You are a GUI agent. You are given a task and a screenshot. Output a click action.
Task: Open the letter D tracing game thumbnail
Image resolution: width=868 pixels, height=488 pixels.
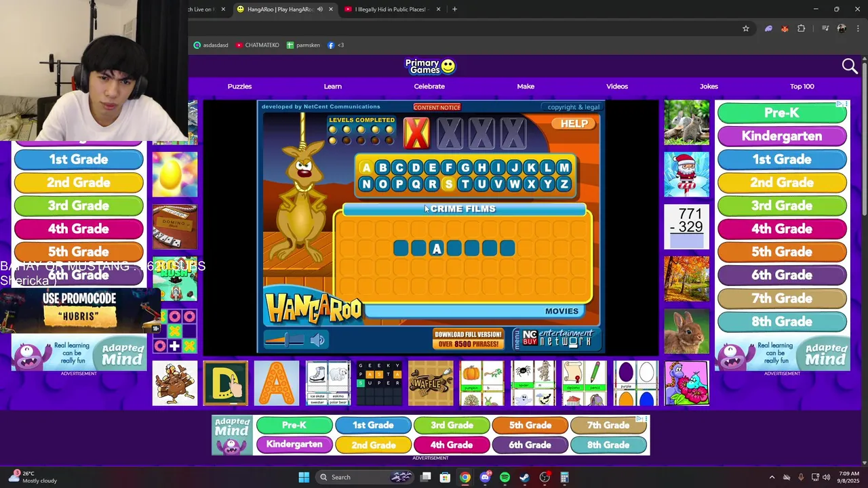[226, 383]
